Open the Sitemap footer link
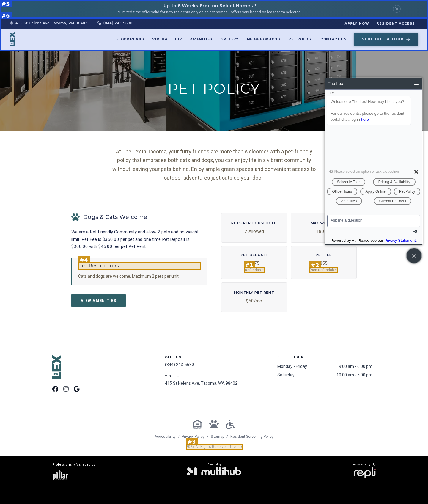The image size is (428, 504). [218, 437]
